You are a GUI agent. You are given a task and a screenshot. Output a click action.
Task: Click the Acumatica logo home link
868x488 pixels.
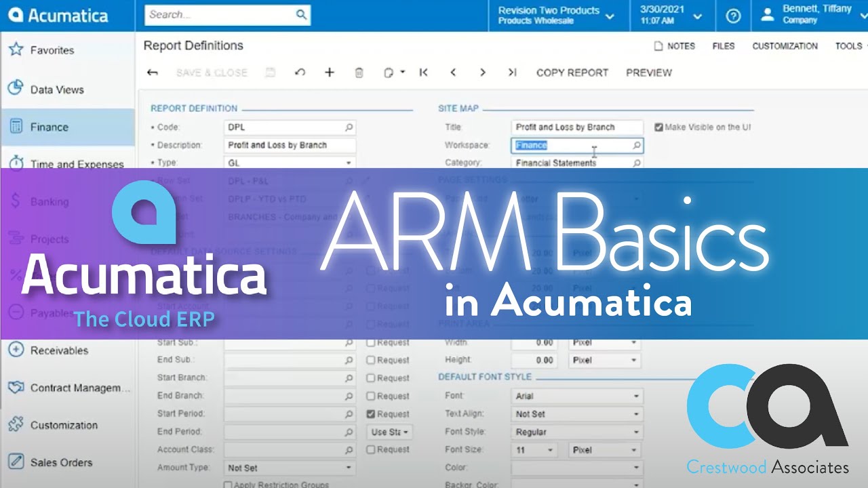pyautogui.click(x=58, y=16)
